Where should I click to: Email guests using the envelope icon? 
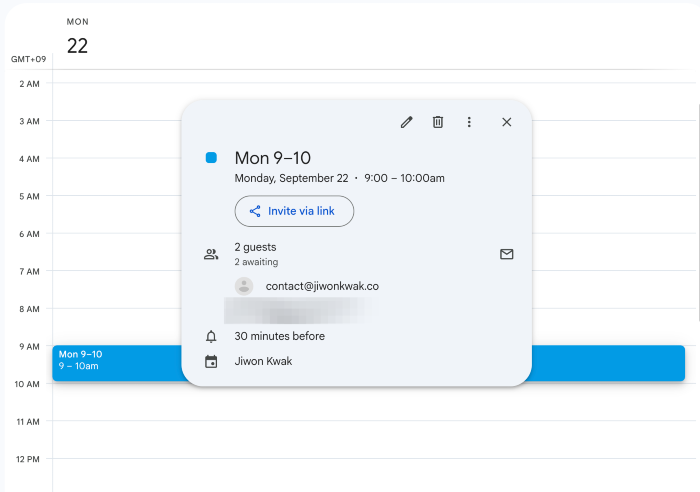click(x=506, y=254)
